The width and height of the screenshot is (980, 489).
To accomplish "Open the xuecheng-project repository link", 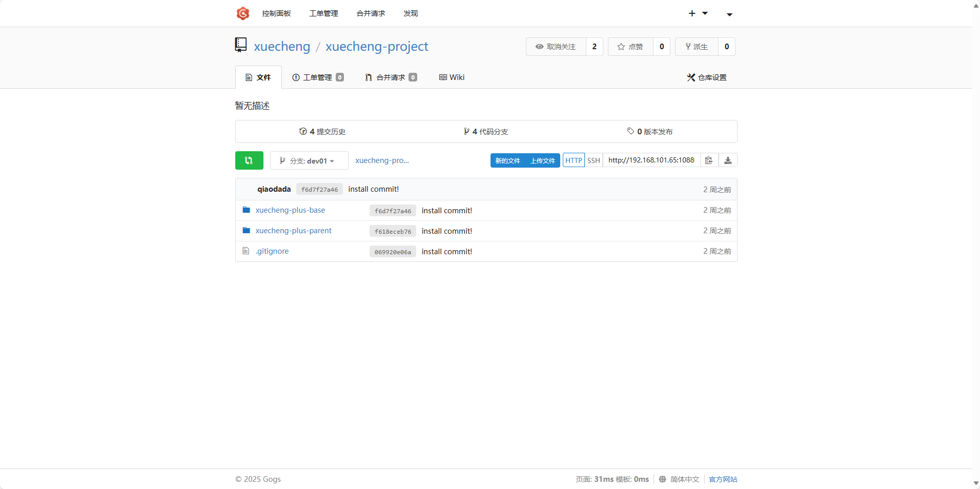I will click(377, 47).
